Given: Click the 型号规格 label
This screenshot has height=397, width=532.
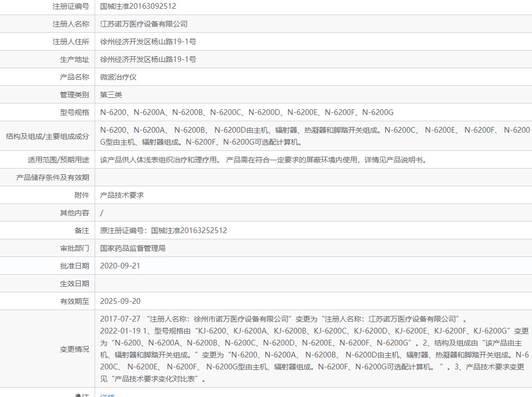Looking at the screenshot, I should (x=74, y=112).
